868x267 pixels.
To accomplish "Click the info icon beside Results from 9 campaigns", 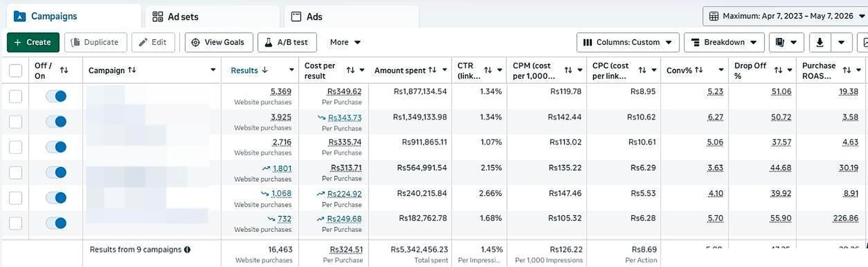I will tap(187, 250).
